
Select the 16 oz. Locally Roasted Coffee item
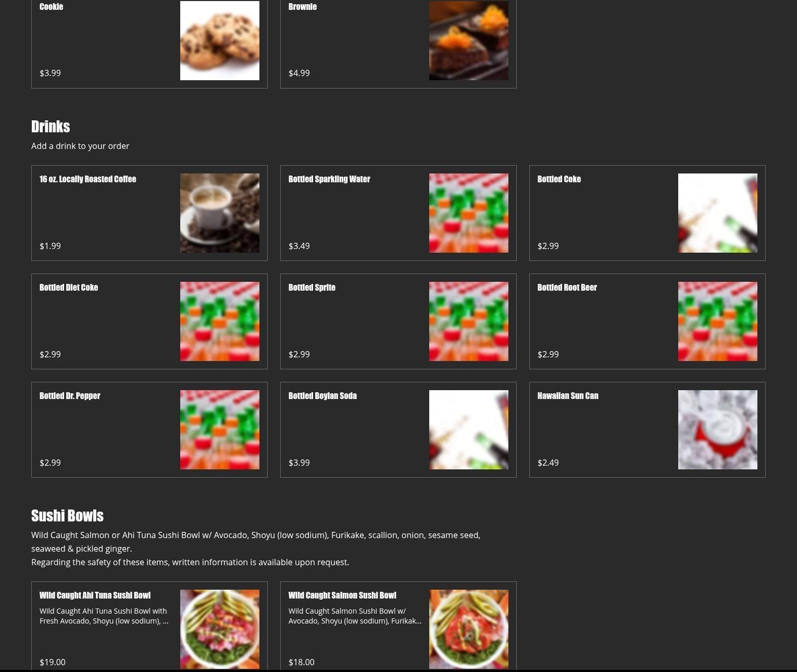coord(150,213)
